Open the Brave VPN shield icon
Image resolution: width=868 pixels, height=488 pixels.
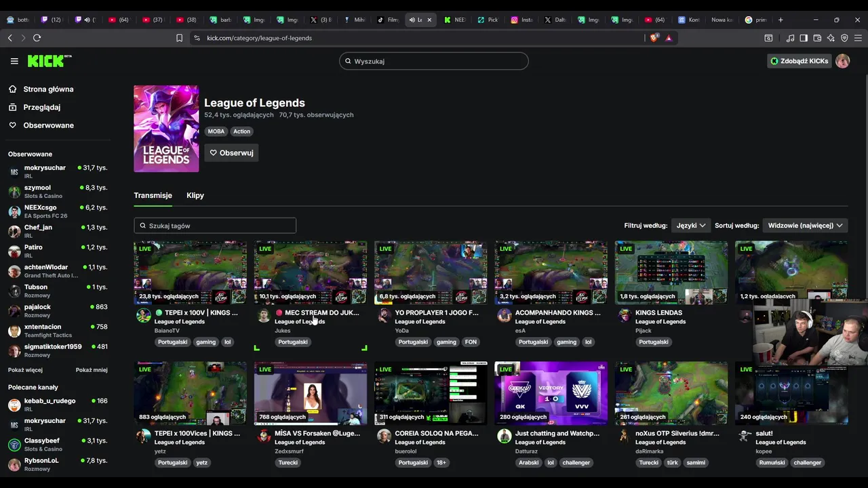pyautogui.click(x=844, y=38)
